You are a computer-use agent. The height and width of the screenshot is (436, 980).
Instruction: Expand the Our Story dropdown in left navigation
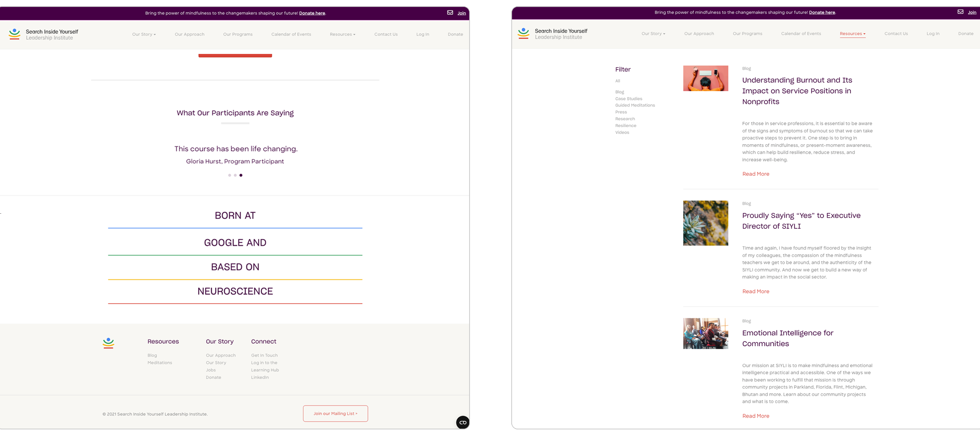click(144, 34)
